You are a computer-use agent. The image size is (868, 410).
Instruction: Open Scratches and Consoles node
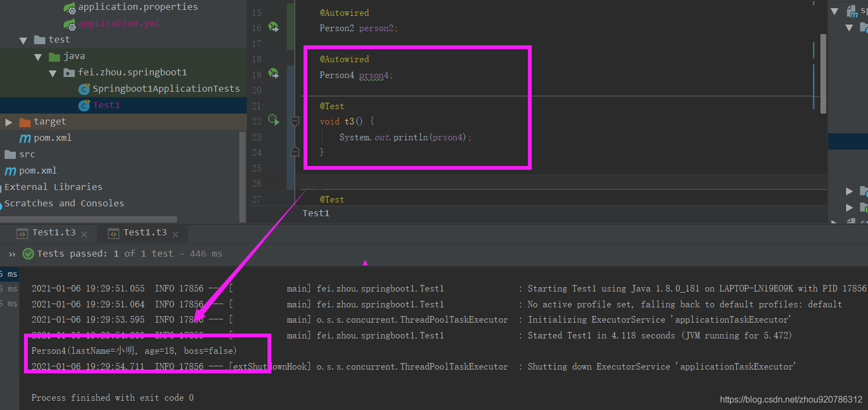(x=64, y=203)
